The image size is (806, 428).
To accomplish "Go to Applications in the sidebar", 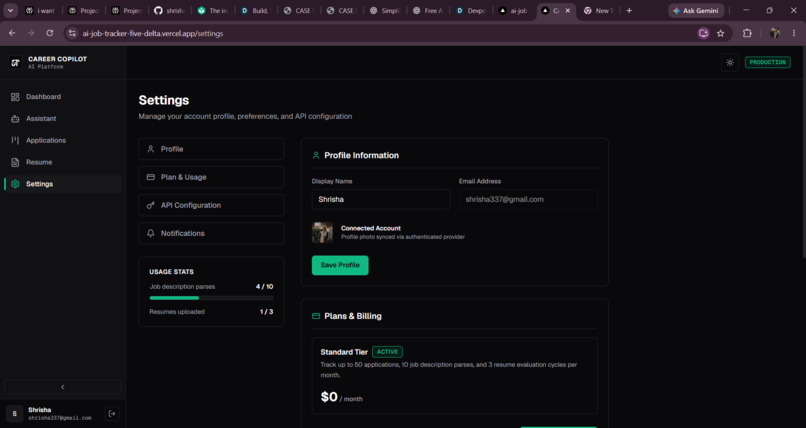I will (62, 140).
